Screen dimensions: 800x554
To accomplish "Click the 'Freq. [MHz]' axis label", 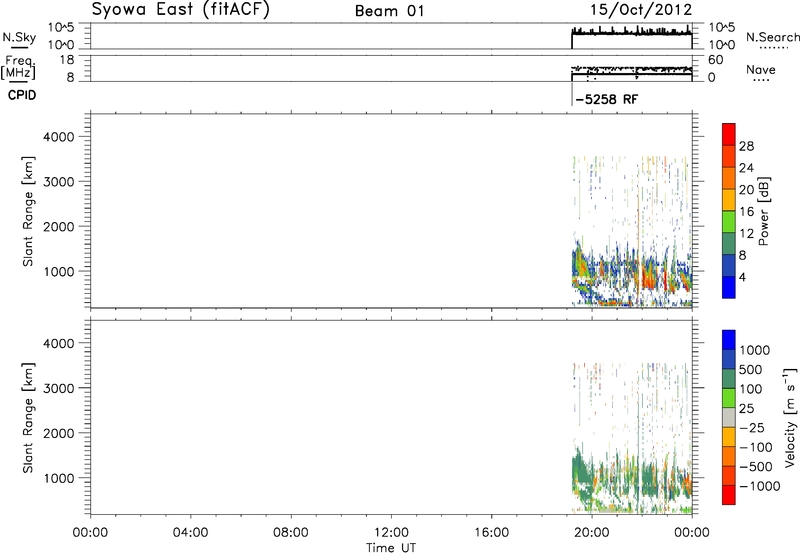I will click(19, 67).
